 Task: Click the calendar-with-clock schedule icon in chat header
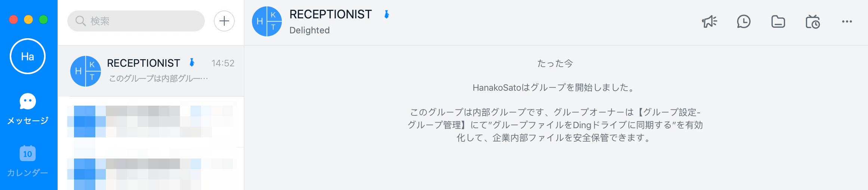812,22
